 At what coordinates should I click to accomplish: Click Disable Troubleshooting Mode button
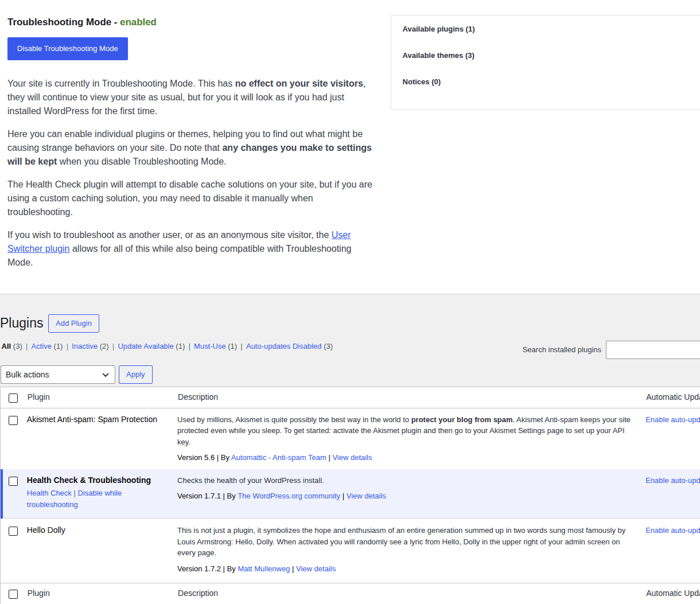coord(68,49)
